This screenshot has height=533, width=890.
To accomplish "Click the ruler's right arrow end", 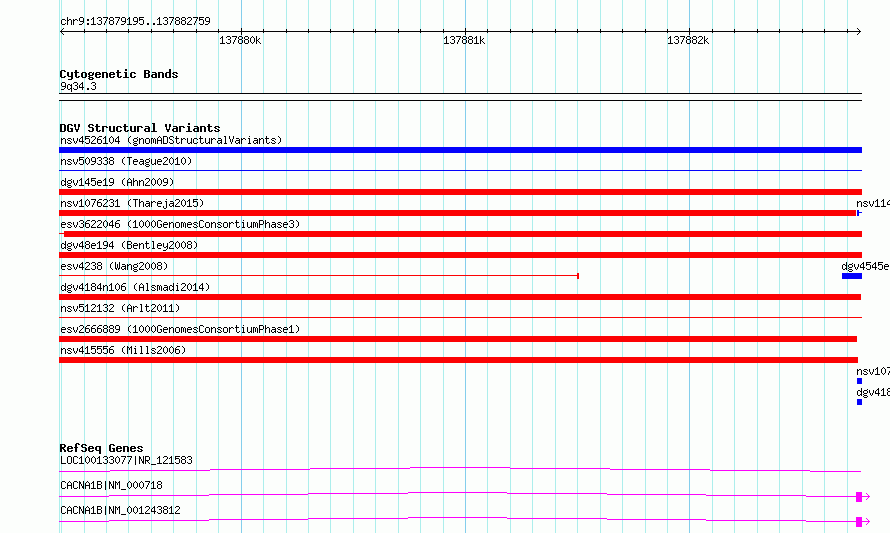I will tap(858, 31).
